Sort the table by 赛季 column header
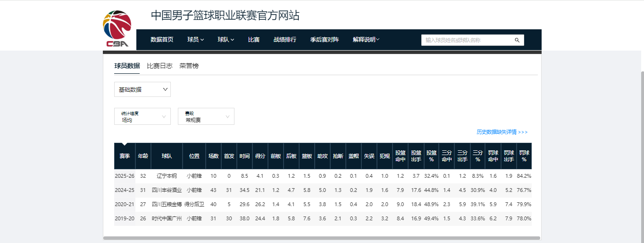This screenshot has height=243, width=644. tap(125, 156)
